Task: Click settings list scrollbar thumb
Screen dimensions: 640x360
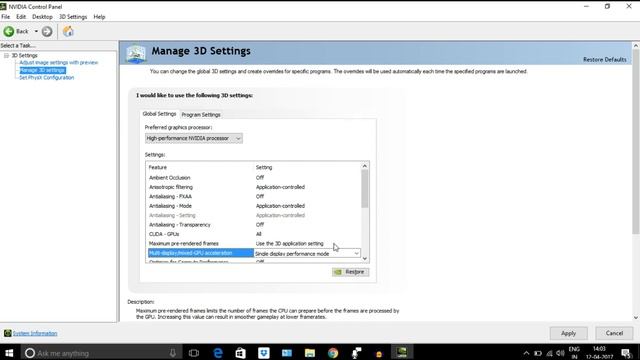Action: (x=364, y=189)
